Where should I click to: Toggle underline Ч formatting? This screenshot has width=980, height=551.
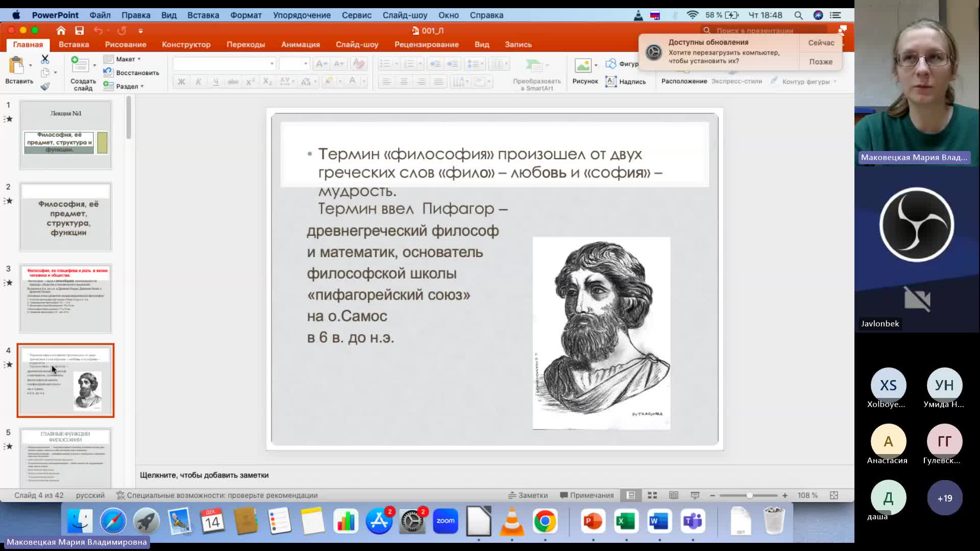[x=216, y=82]
